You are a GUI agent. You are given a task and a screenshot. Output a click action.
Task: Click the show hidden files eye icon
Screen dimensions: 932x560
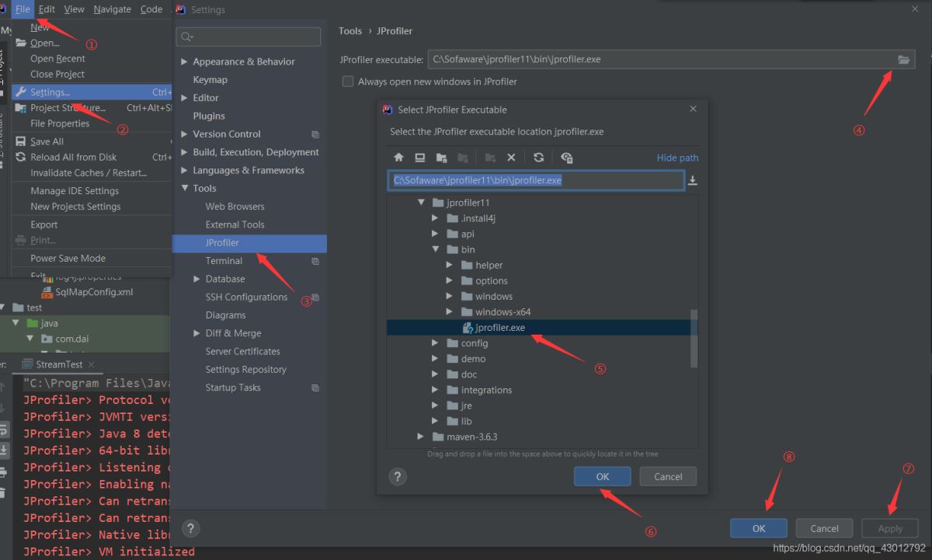(x=566, y=158)
